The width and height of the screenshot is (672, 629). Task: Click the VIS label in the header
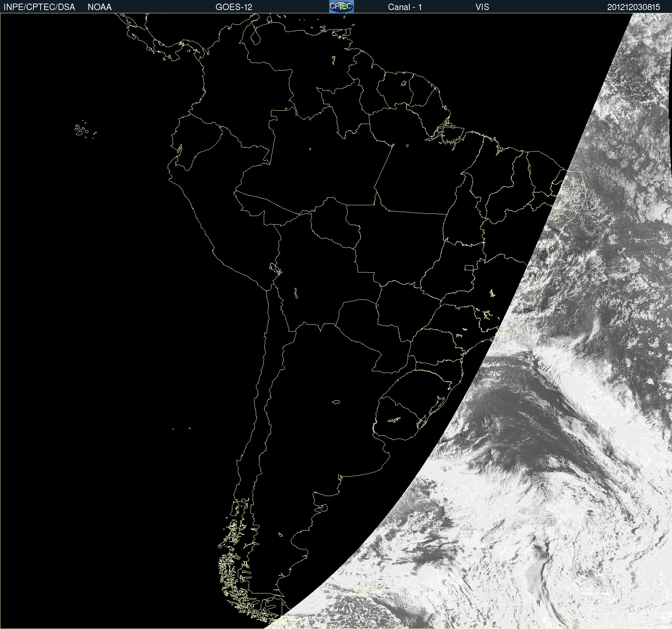tap(482, 7)
